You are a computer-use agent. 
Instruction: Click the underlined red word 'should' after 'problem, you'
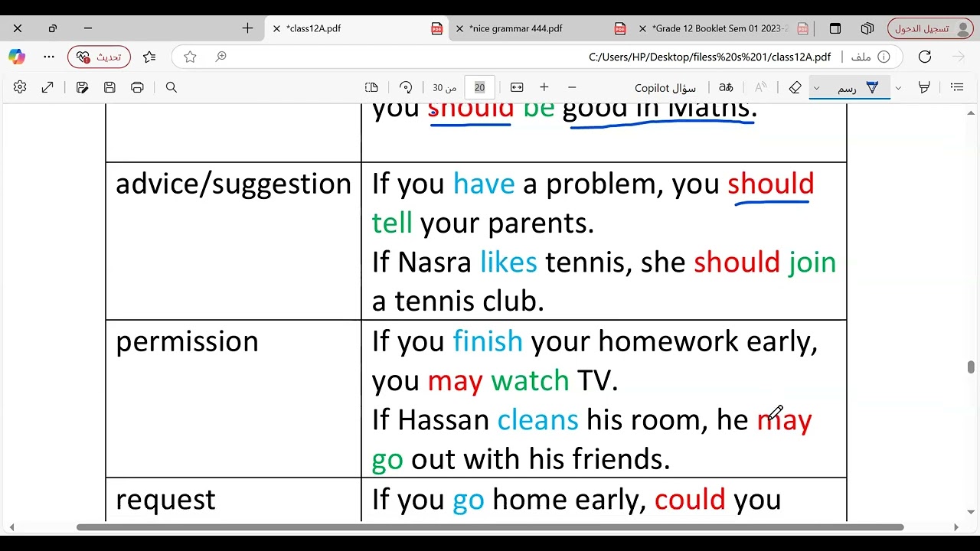(x=770, y=184)
